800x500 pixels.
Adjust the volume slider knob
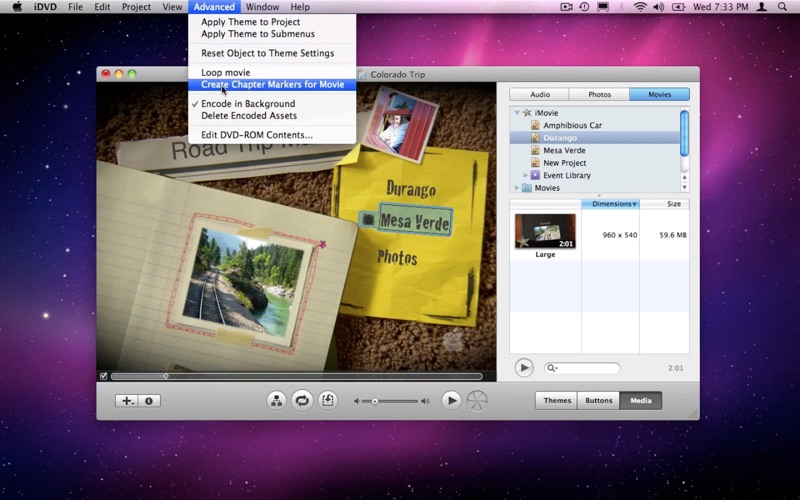point(374,402)
